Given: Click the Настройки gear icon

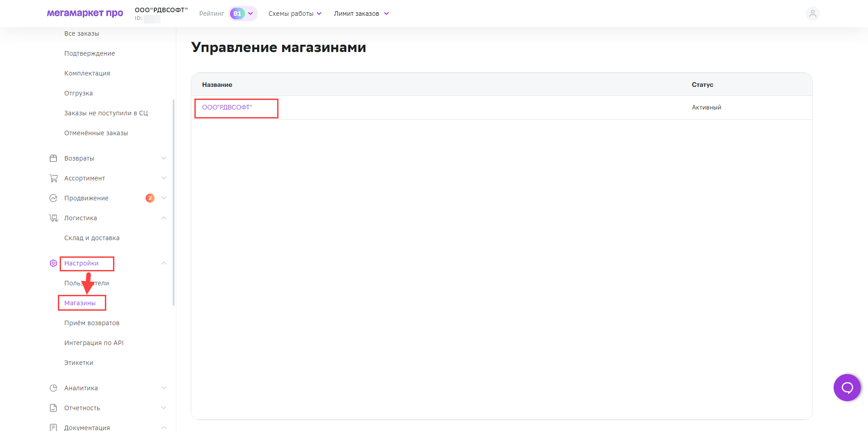Looking at the screenshot, I should coord(53,263).
